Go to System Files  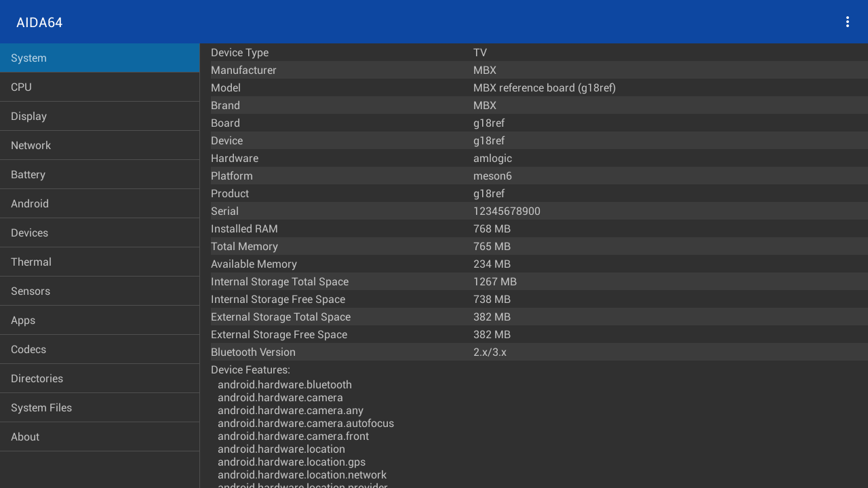[x=100, y=408]
